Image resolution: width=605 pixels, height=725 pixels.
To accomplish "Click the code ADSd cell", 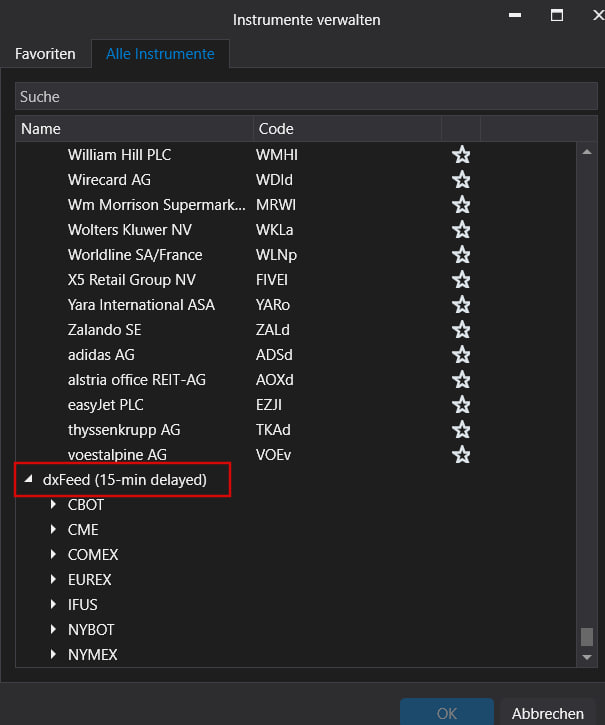I will click(274, 355).
